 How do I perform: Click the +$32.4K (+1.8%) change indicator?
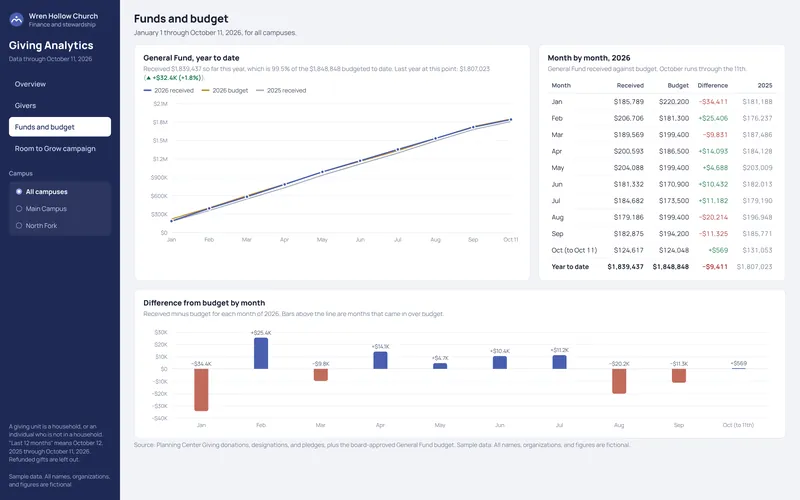[x=174, y=78]
